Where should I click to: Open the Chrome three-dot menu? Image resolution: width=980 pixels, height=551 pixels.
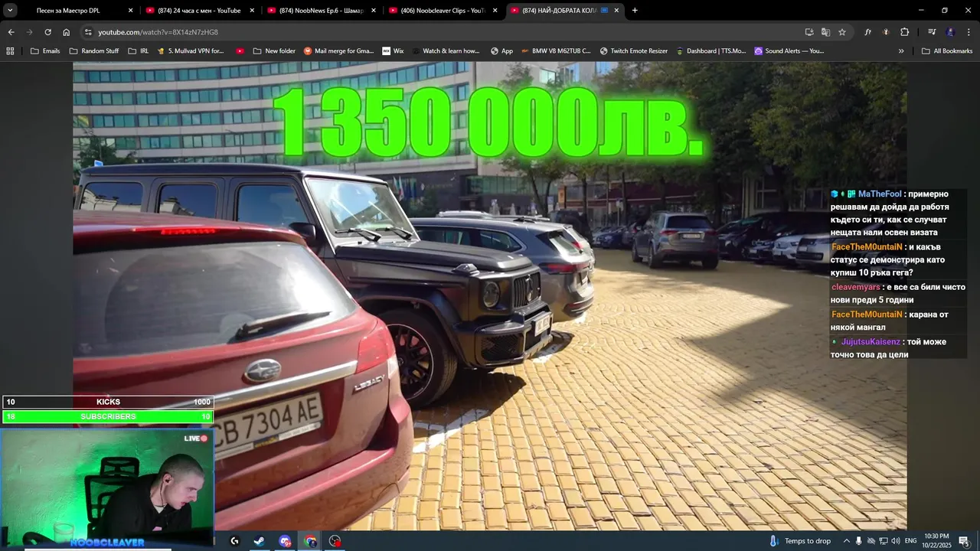pos(969,32)
